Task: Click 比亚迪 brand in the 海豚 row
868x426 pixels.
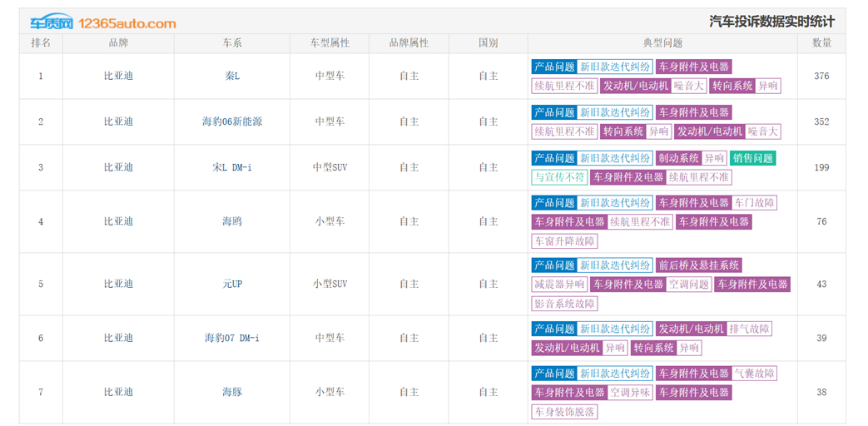Action: click(118, 392)
